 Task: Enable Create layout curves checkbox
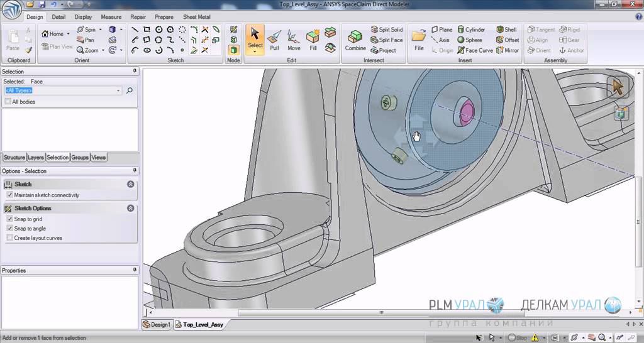pyautogui.click(x=10, y=237)
